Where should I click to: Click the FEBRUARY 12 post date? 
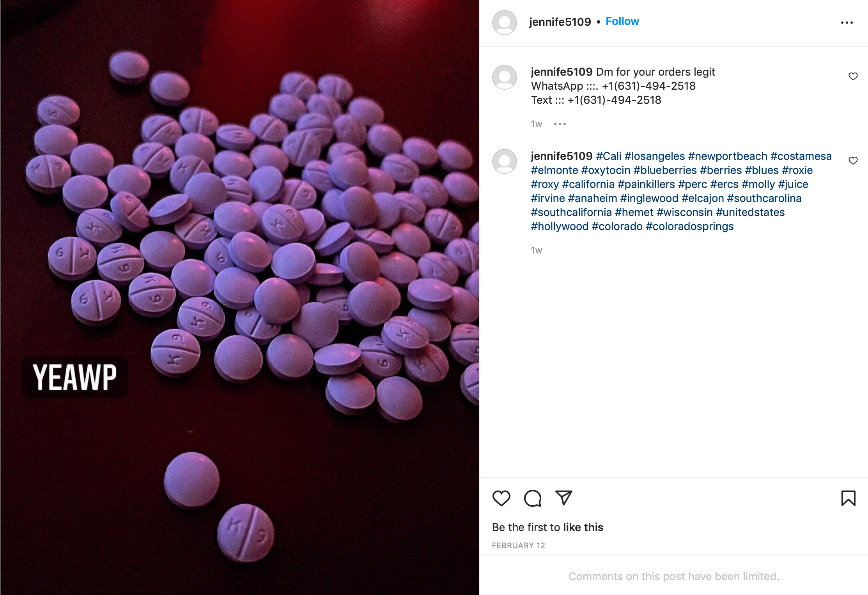click(x=518, y=545)
